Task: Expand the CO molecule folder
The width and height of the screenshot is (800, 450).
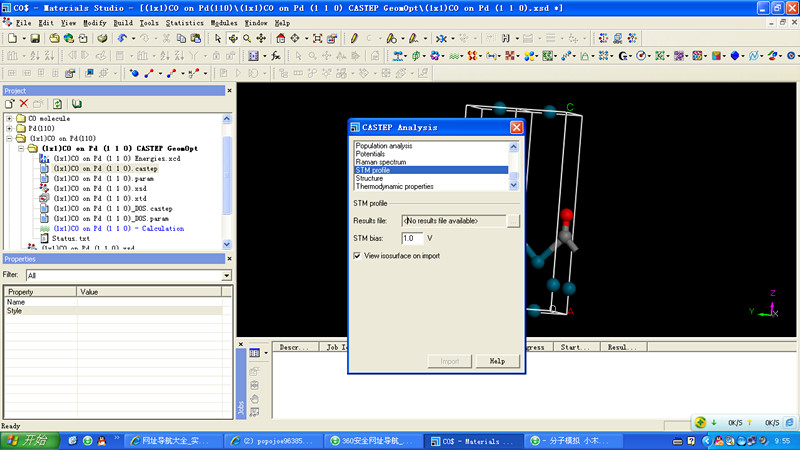Action: pos(9,118)
